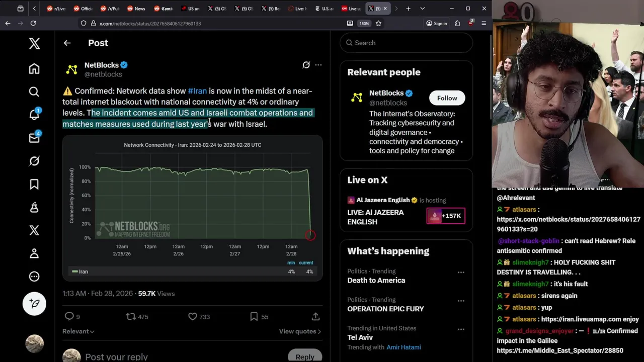Screen dimensions: 644x362
Task: Open Premium X icon in sidebar
Action: click(x=34, y=230)
